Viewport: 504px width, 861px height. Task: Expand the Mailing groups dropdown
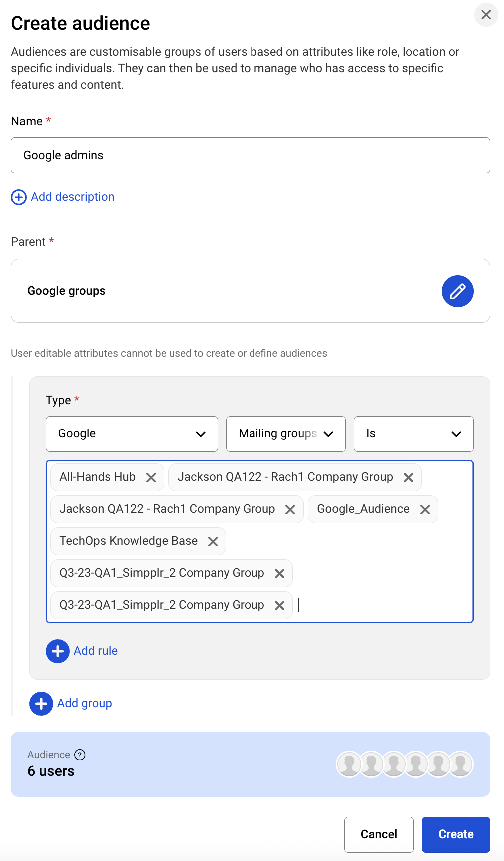point(285,434)
